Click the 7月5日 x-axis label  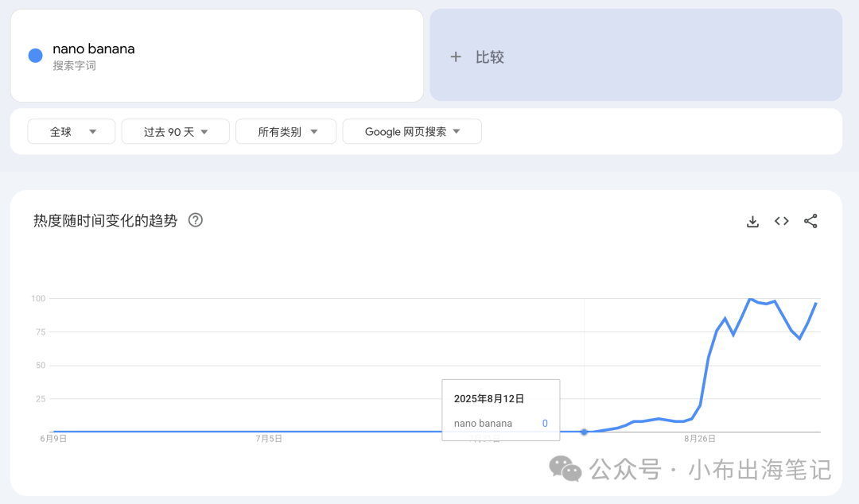tap(269, 438)
